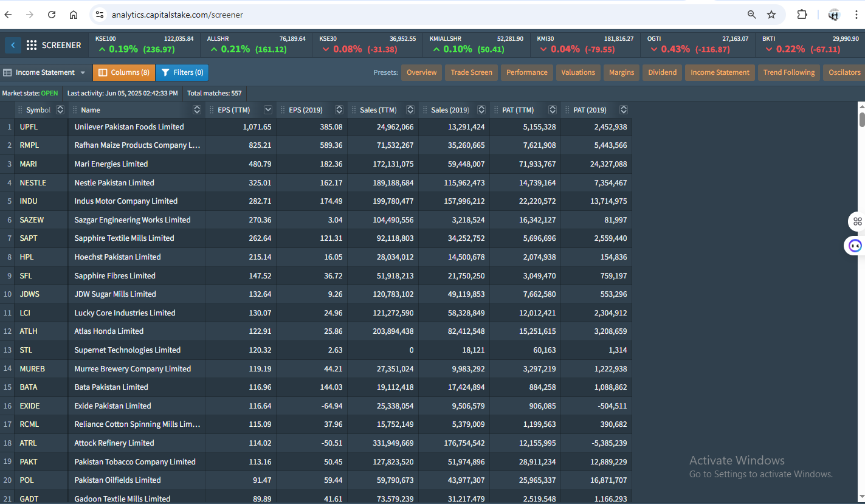The image size is (865, 504).
Task: Open the round chatbot icon at right edge
Action: pyautogui.click(x=855, y=246)
